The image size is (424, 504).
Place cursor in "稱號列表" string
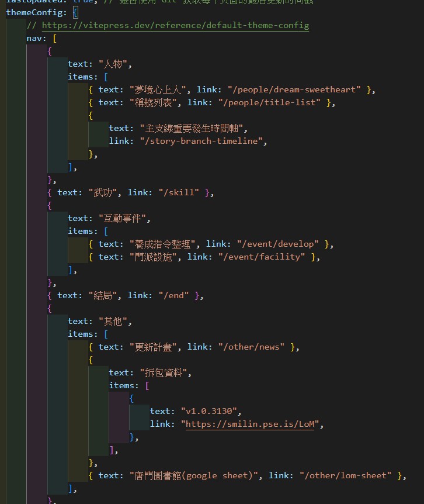158,102
